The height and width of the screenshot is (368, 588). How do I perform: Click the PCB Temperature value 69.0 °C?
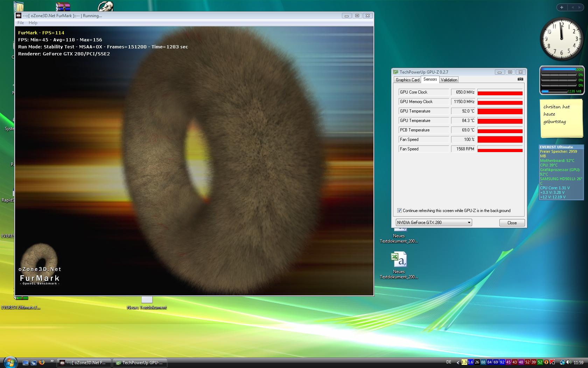(x=463, y=130)
